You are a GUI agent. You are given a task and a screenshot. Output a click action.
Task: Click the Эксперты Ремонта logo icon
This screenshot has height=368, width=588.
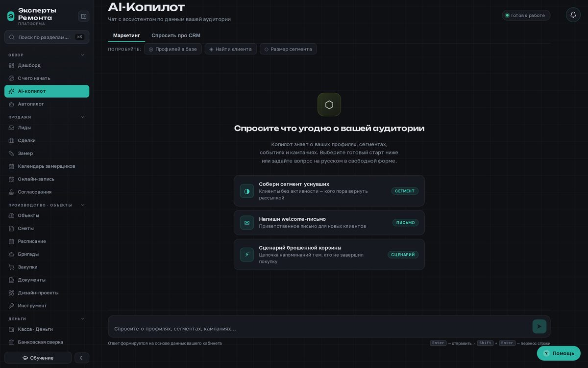11,16
